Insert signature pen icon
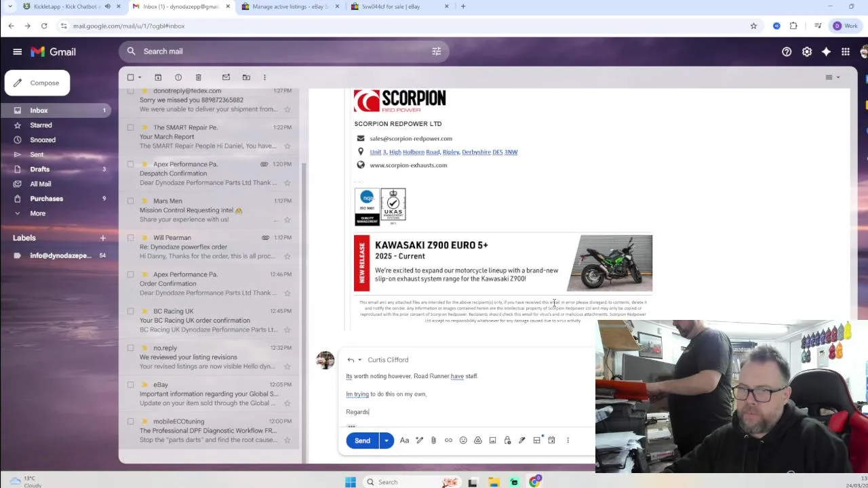Image resolution: width=868 pixels, height=488 pixels. pos(522,441)
